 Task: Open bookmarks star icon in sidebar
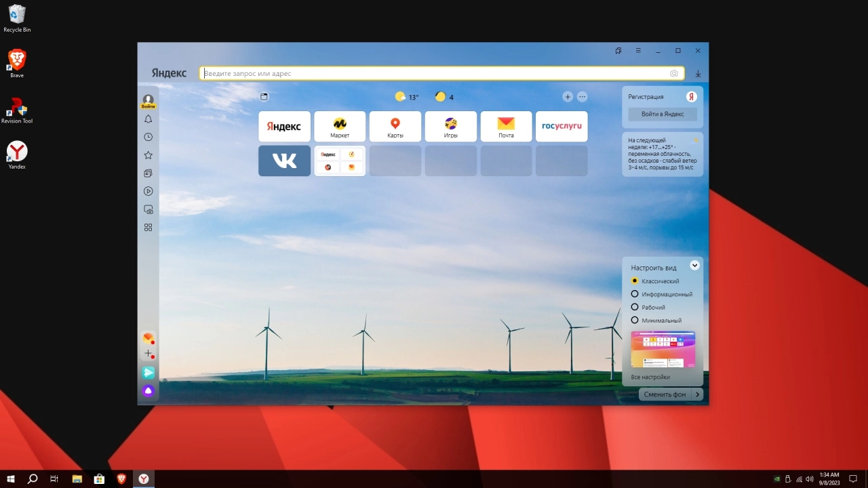point(149,155)
